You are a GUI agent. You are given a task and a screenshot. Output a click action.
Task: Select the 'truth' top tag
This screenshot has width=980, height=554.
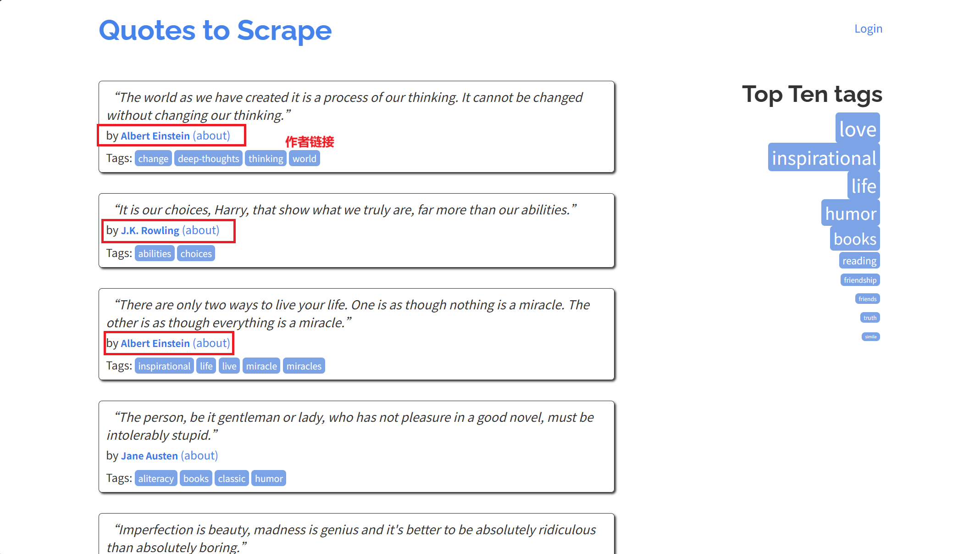click(x=869, y=318)
